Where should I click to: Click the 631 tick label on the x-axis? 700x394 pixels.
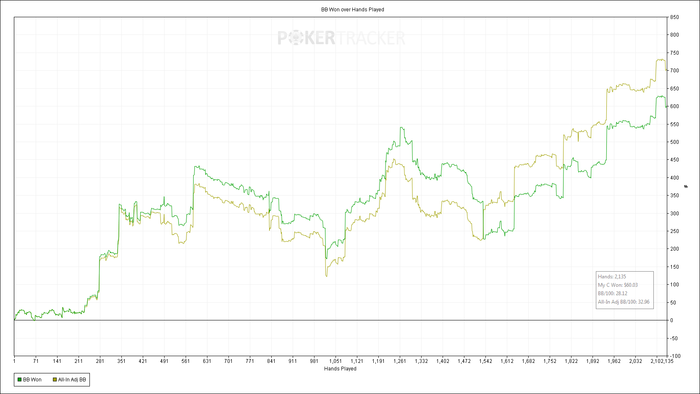coord(207,361)
